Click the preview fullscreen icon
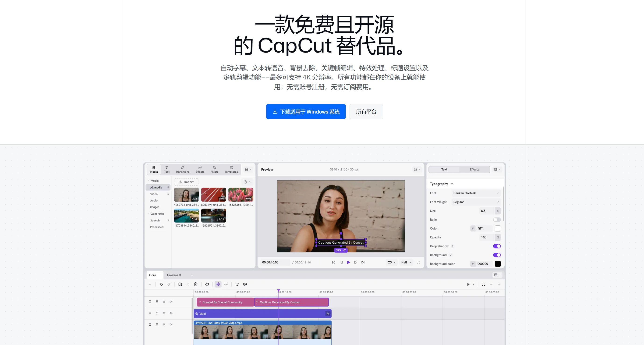This screenshot has height=345, width=644. click(418, 263)
